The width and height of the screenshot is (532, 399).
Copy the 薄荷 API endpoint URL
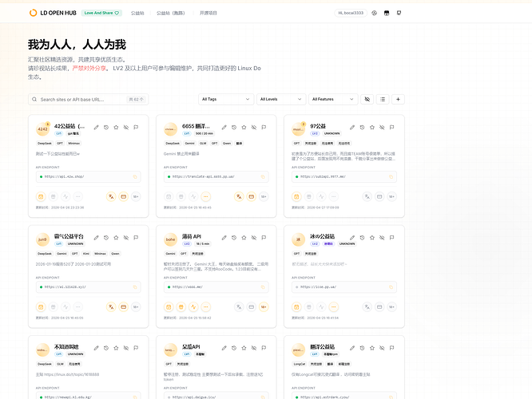(x=263, y=287)
